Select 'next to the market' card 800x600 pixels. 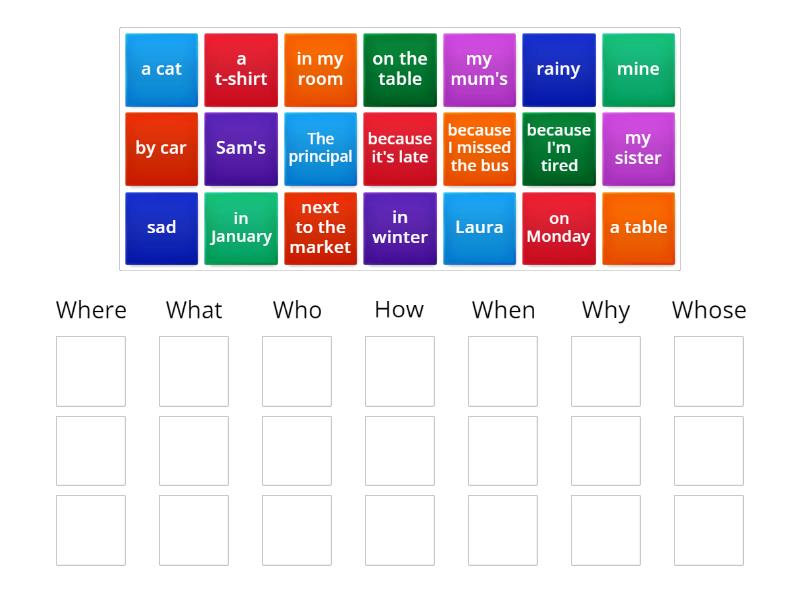click(x=320, y=228)
